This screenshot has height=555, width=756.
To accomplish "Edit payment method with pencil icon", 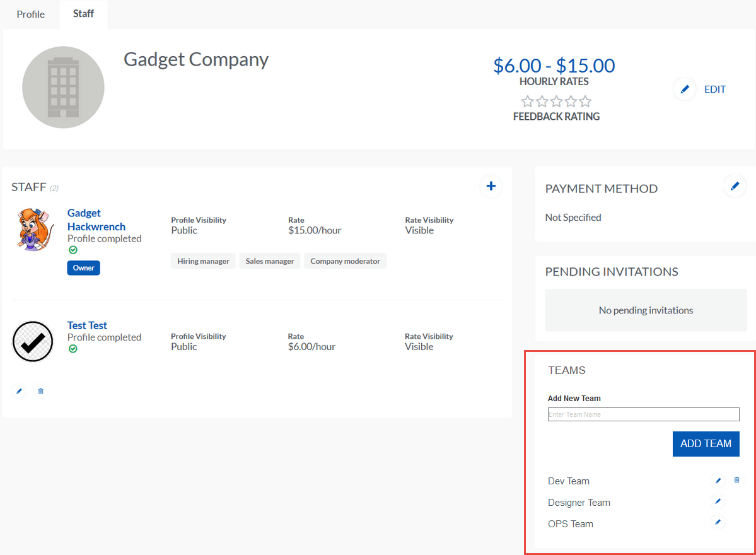I will click(x=735, y=186).
